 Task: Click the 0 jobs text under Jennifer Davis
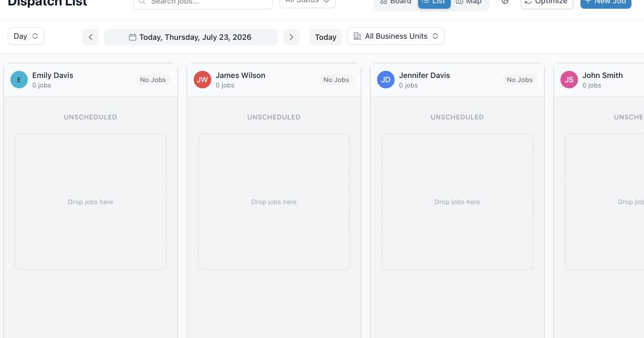(408, 86)
